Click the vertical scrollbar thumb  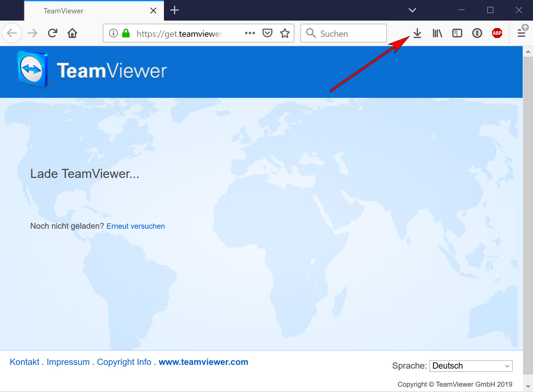pyautogui.click(x=528, y=215)
